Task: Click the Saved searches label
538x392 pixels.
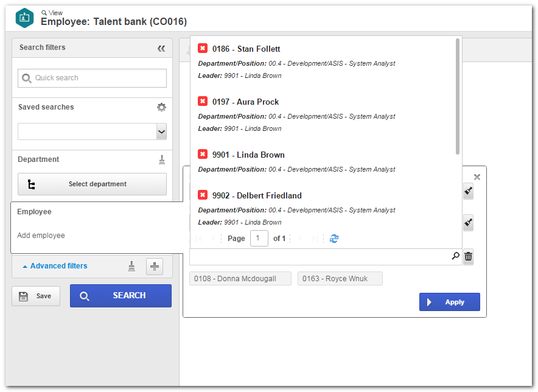Action: (x=46, y=107)
